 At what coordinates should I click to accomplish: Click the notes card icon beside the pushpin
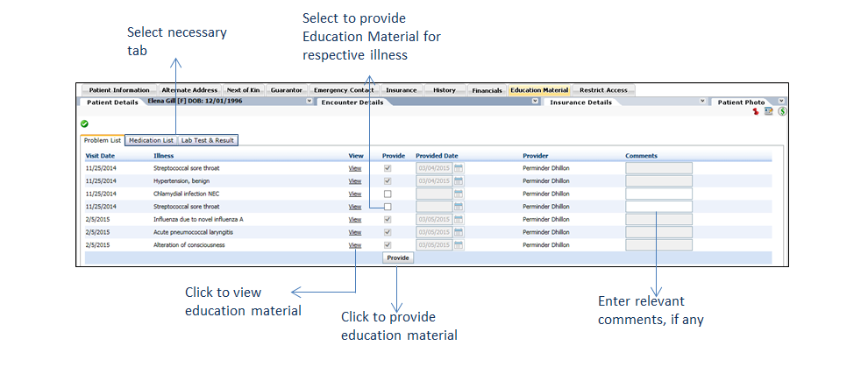[x=769, y=112]
